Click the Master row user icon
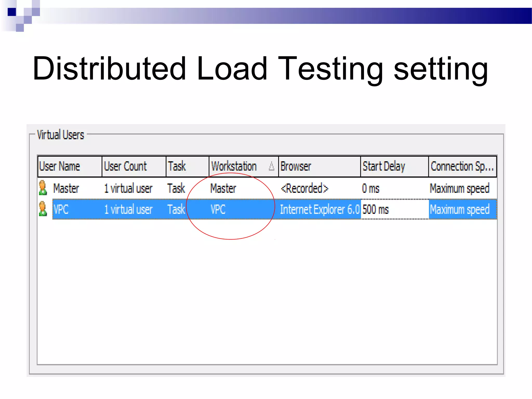 coord(43,188)
